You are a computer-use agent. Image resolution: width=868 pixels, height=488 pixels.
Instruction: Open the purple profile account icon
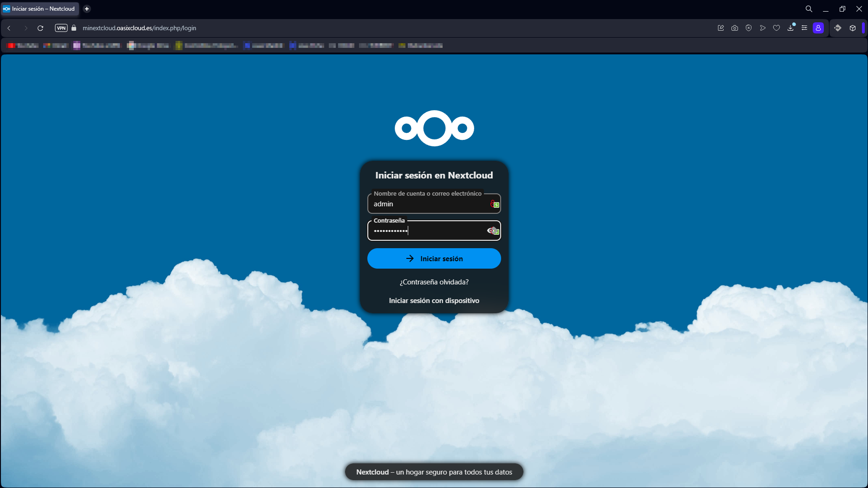coord(818,28)
